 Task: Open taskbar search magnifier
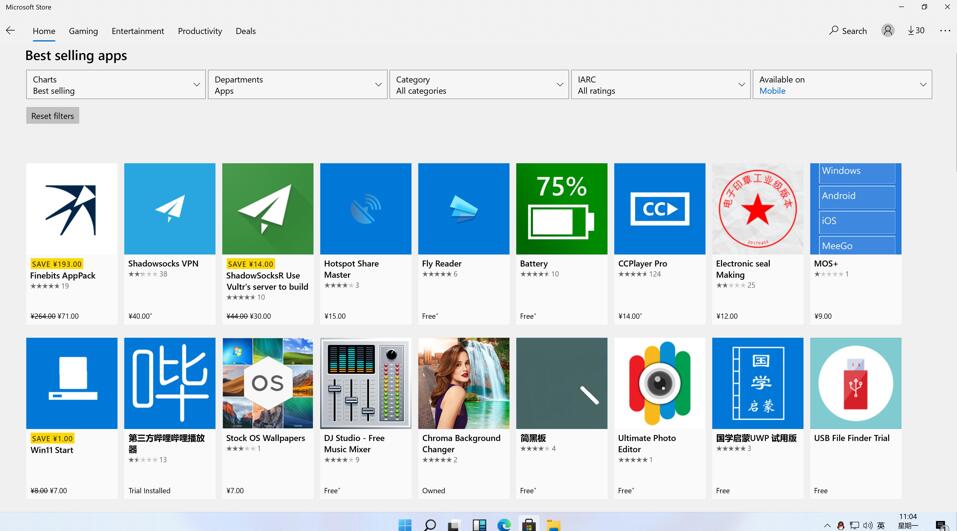point(430,525)
